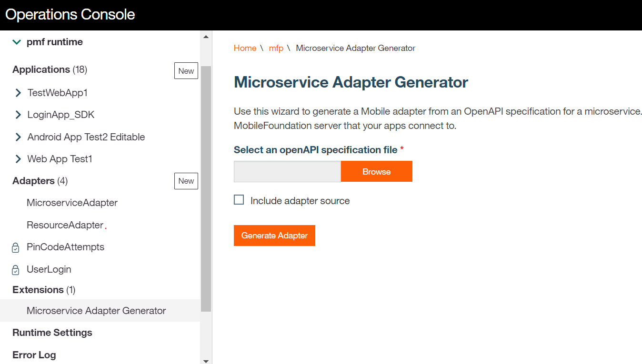Click the openAPI specification file field
This screenshot has height=364, width=642.
287,172
